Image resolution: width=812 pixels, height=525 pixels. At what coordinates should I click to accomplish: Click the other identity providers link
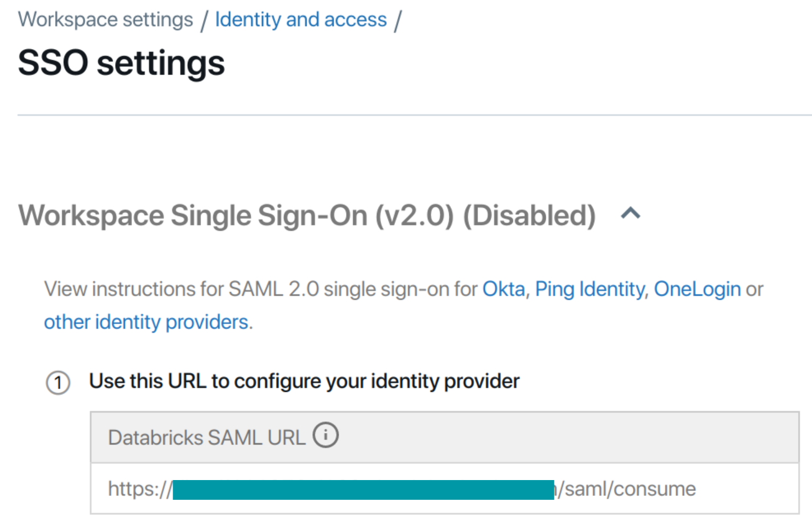click(146, 322)
